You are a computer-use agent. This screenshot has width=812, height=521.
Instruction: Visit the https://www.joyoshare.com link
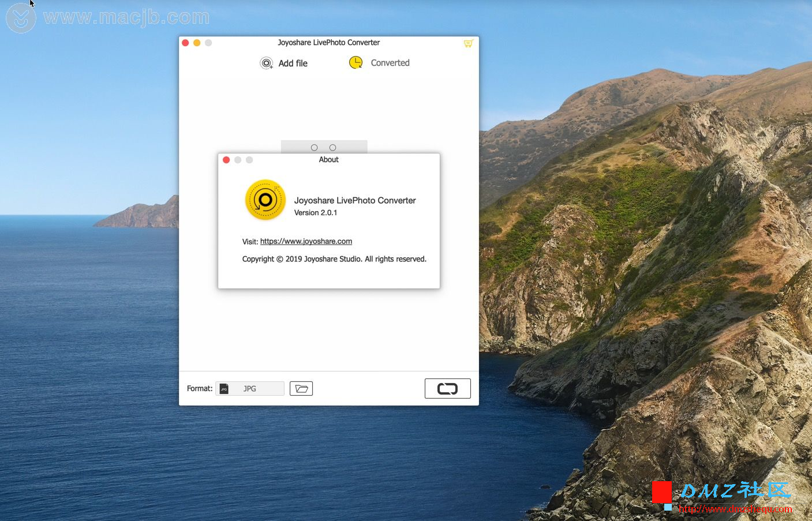[x=306, y=241]
